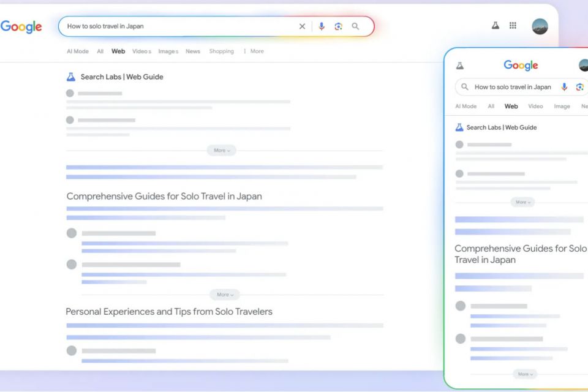Viewport: 588px width, 392px height.
Task: Clear the search query with the X
Action: pyautogui.click(x=302, y=26)
